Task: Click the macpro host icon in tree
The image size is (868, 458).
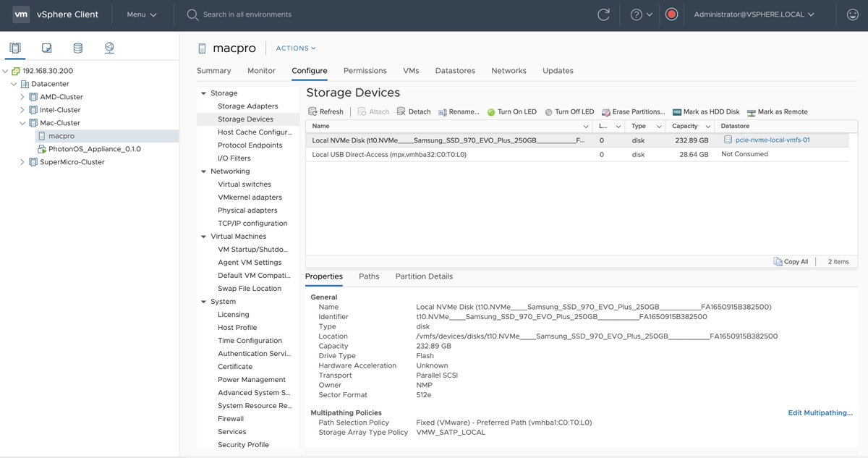Action: 41,136
